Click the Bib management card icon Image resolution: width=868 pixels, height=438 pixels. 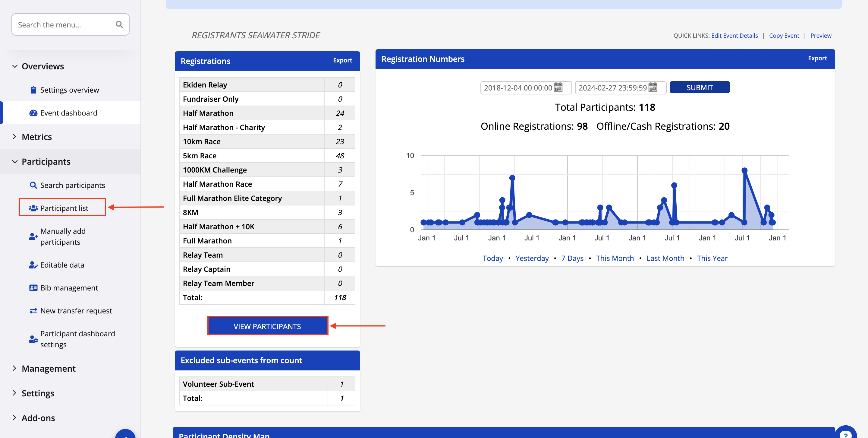(33, 287)
